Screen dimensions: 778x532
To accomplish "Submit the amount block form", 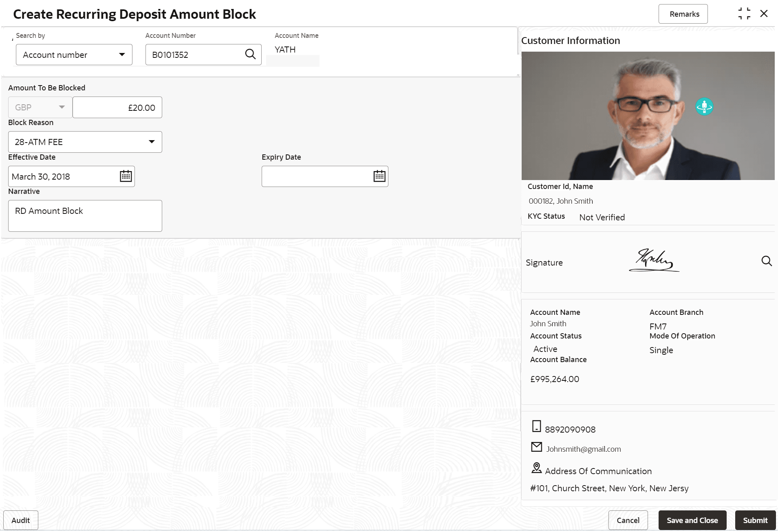I will [x=755, y=520].
